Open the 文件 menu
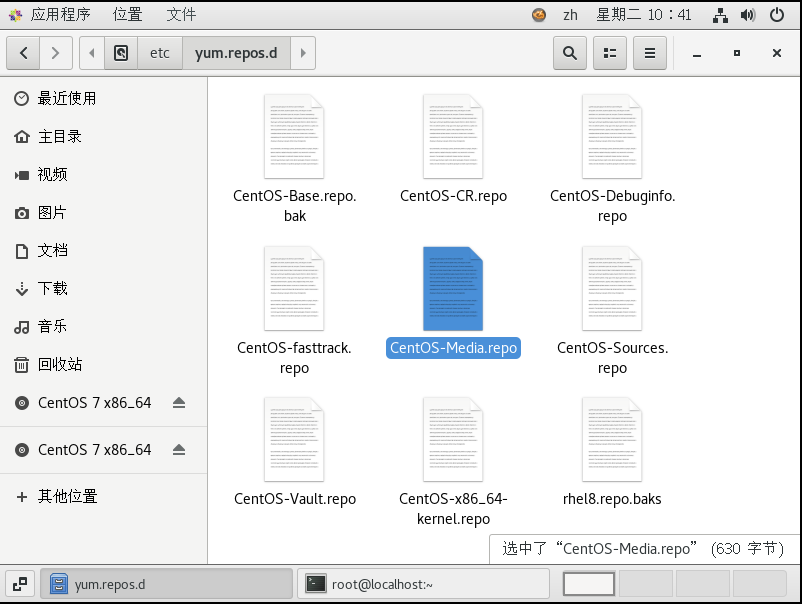This screenshot has width=802, height=604. 181,14
